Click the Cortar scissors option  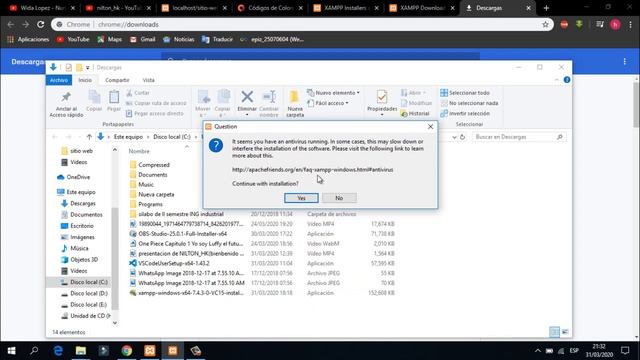click(x=138, y=93)
